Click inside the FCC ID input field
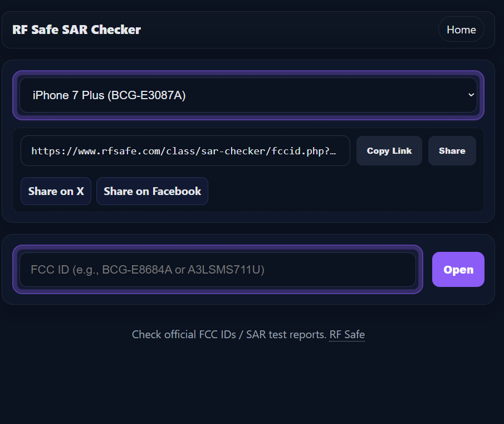504x424 pixels. click(219, 269)
